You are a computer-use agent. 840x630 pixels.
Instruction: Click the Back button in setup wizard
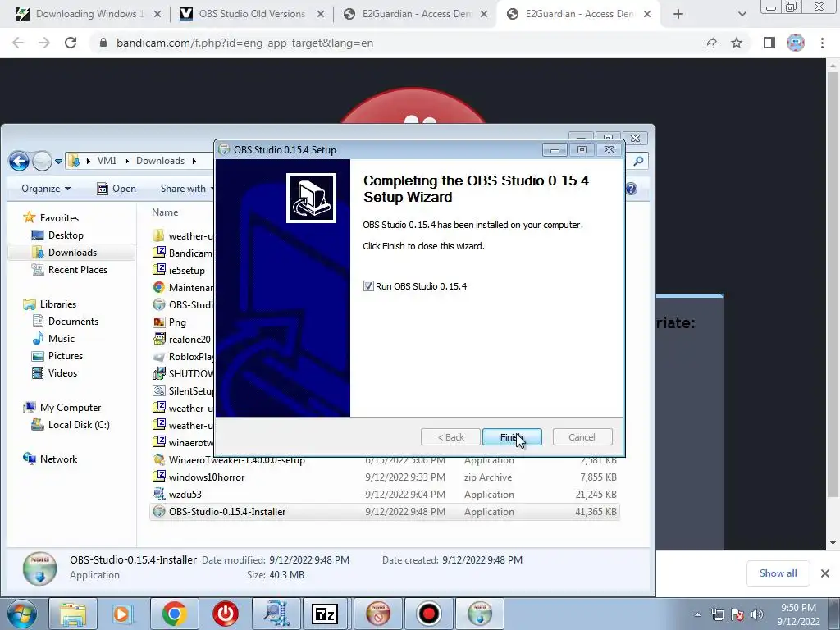pyautogui.click(x=450, y=437)
